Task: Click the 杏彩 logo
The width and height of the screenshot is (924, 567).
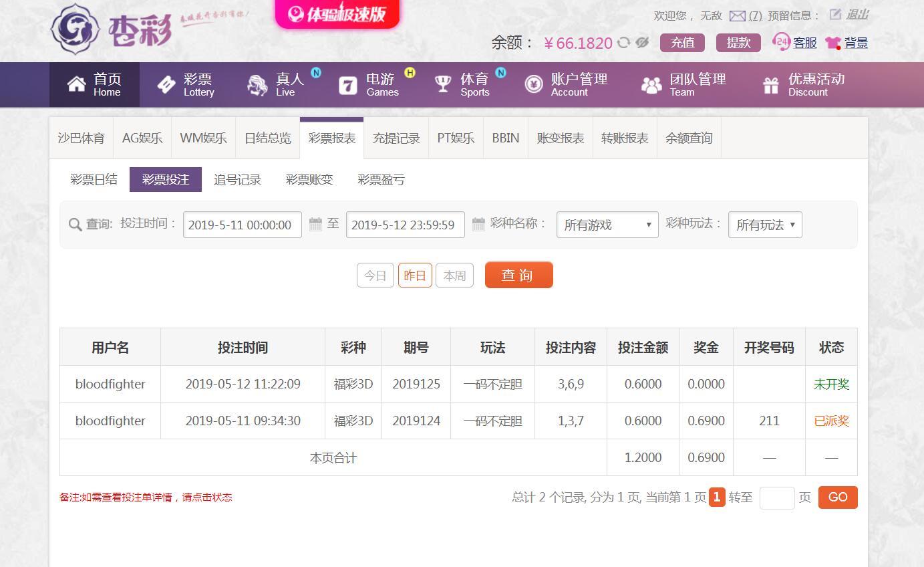Action: [112, 29]
